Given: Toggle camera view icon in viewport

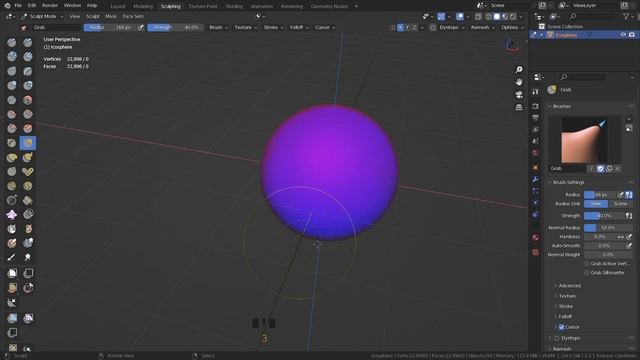Looking at the screenshot, I should point(519,94).
